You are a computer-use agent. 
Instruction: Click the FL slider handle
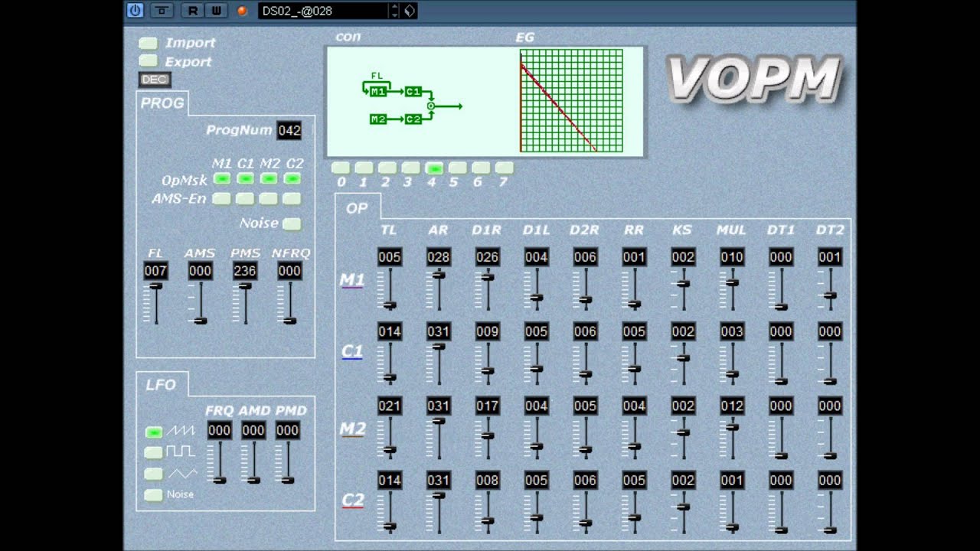[155, 286]
